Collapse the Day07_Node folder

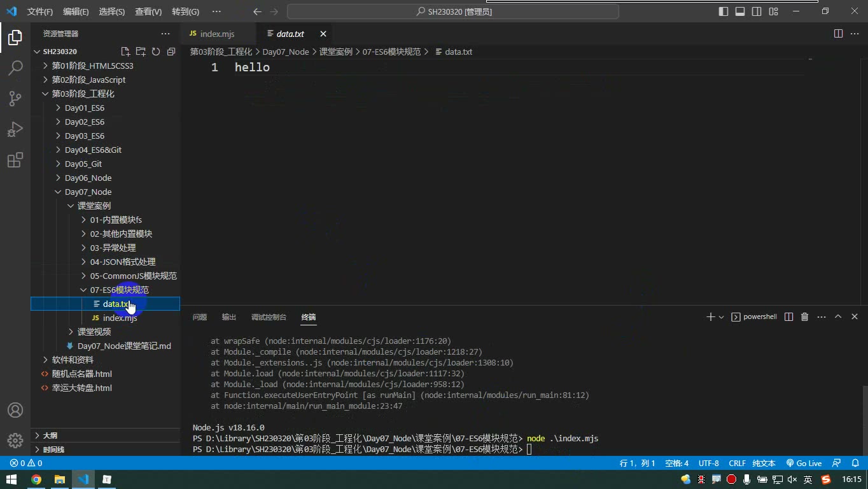pyautogui.click(x=88, y=192)
